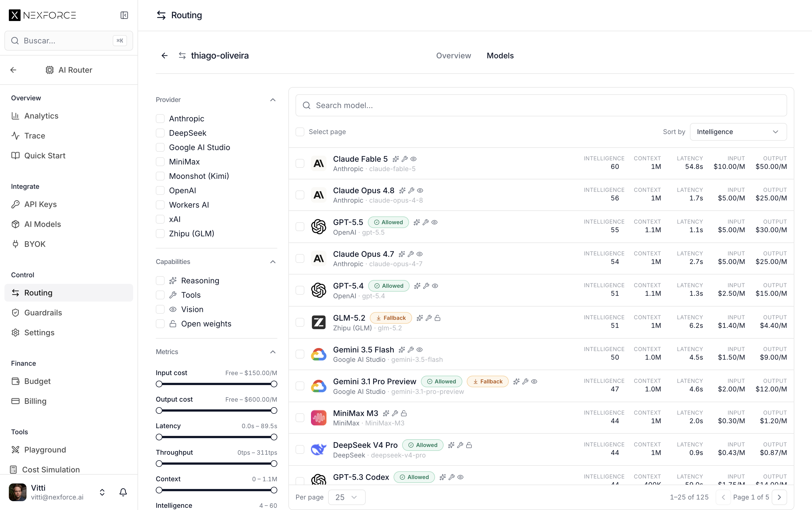
Task: Go back using the arrow beside AI Router
Action: coord(14,70)
